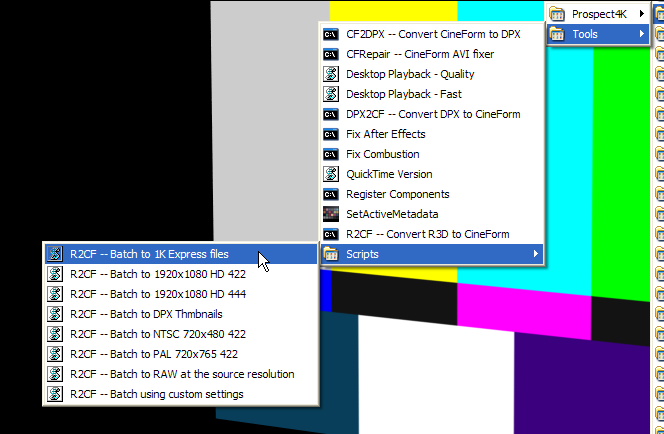The image size is (664, 434).
Task: Click the R2CF Convert R3D icon
Action: click(331, 234)
